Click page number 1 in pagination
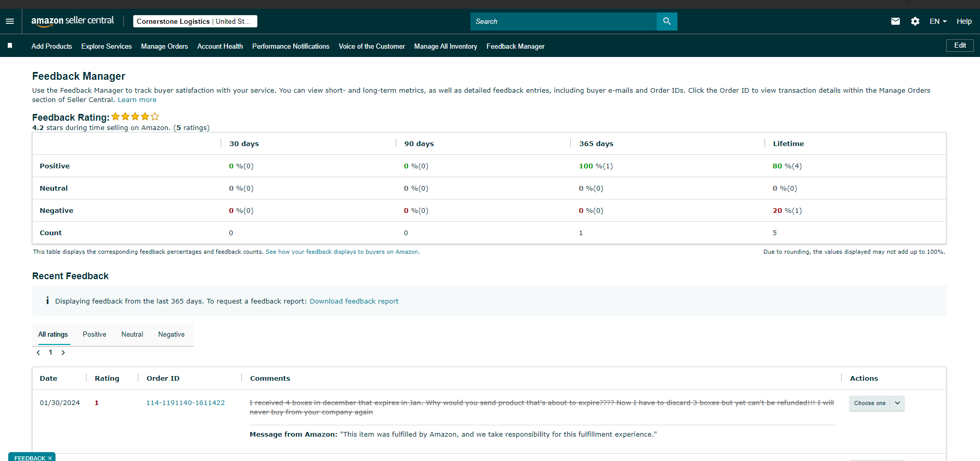980x461 pixels. pyautogui.click(x=51, y=353)
